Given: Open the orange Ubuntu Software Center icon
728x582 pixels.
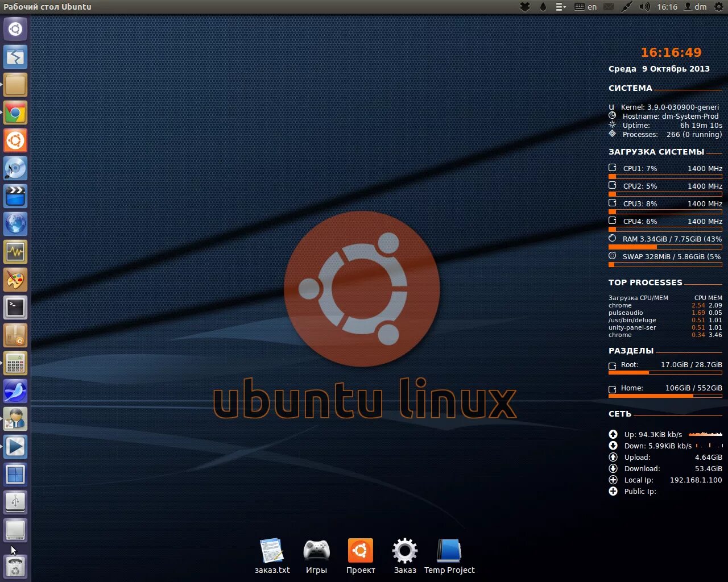Looking at the screenshot, I should click(x=15, y=140).
